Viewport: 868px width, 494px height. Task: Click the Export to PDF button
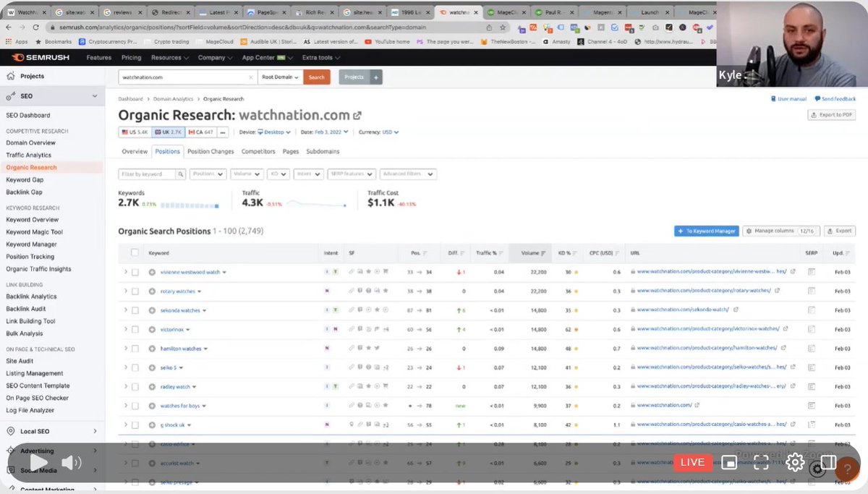pos(832,115)
